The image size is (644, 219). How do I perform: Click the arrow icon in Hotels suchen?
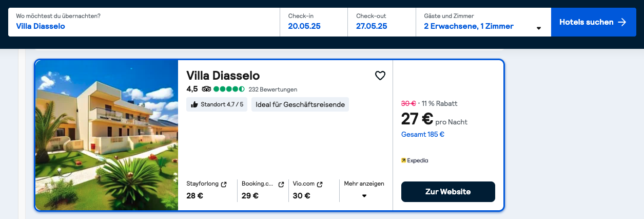(622, 22)
